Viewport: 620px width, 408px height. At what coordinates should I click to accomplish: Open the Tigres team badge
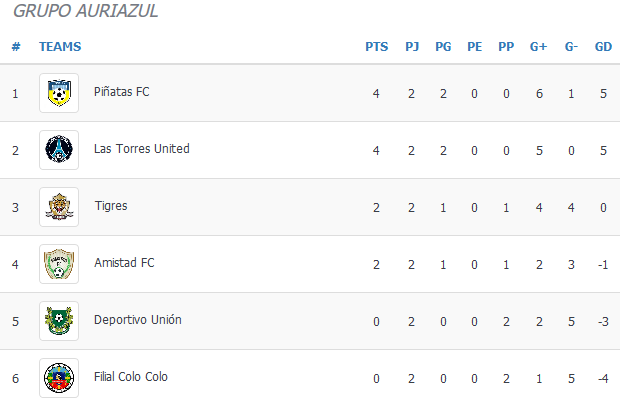tap(59, 207)
